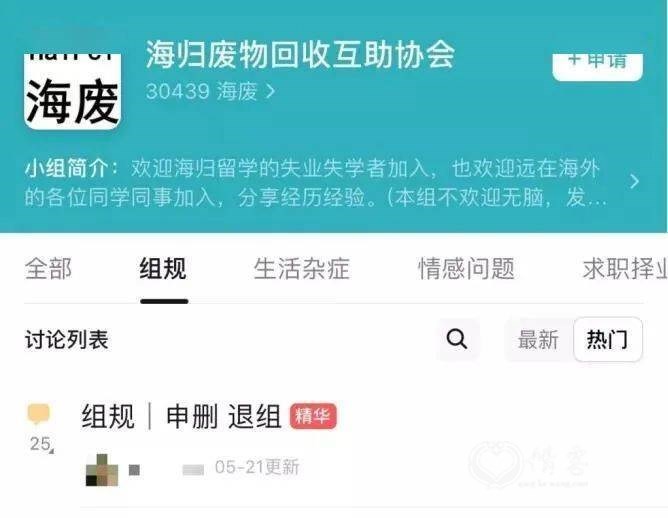Viewport: 668px width, 518px height.
Task: Open the 生活杂症 tab
Action: click(x=301, y=269)
